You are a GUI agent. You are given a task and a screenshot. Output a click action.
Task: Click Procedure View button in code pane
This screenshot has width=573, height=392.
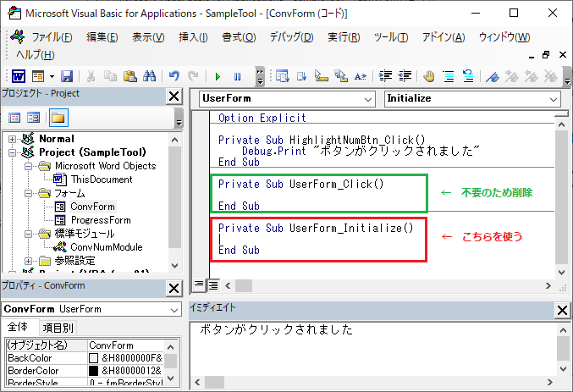(199, 285)
